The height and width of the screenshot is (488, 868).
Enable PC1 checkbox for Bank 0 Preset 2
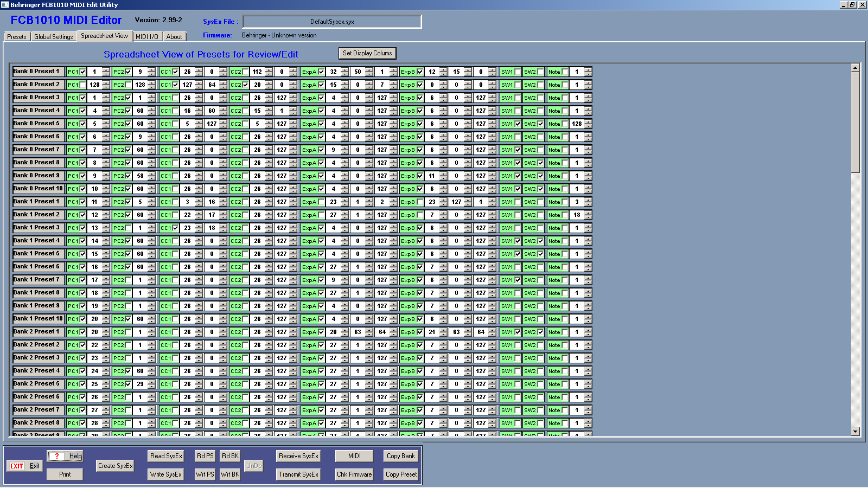pyautogui.click(x=82, y=85)
